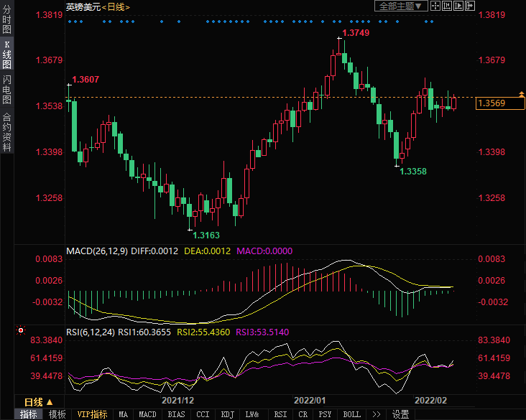
Task: Open 设置 settings in bottom bar
Action: click(x=400, y=414)
